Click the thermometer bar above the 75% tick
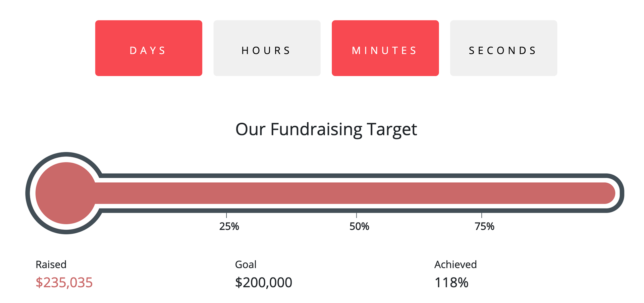Image resolution: width=644 pixels, height=303 pixels. (x=482, y=193)
